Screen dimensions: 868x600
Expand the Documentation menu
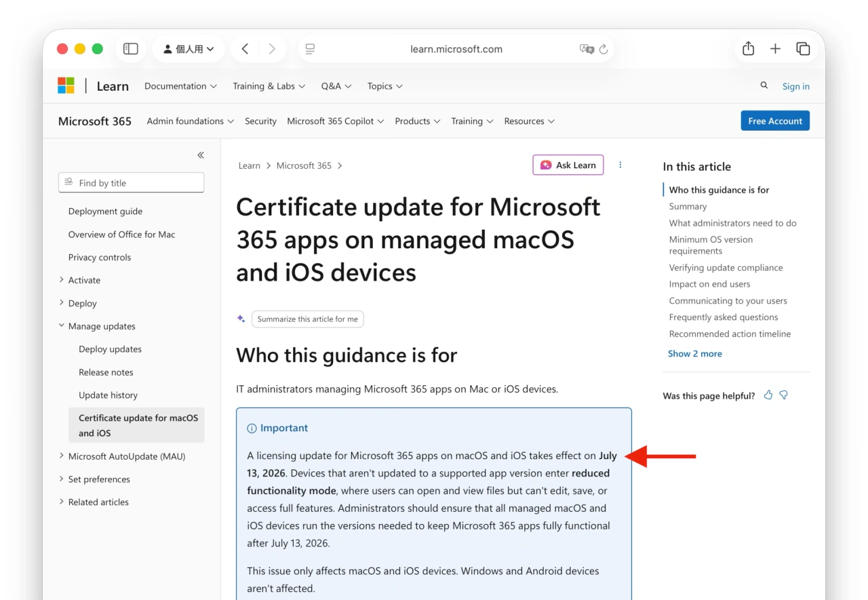pyautogui.click(x=180, y=86)
